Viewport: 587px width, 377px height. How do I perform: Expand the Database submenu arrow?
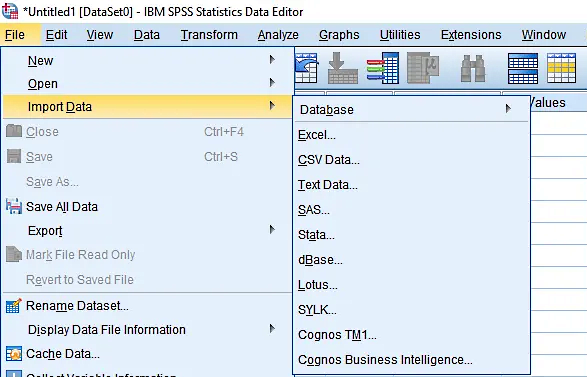pyautogui.click(x=508, y=109)
